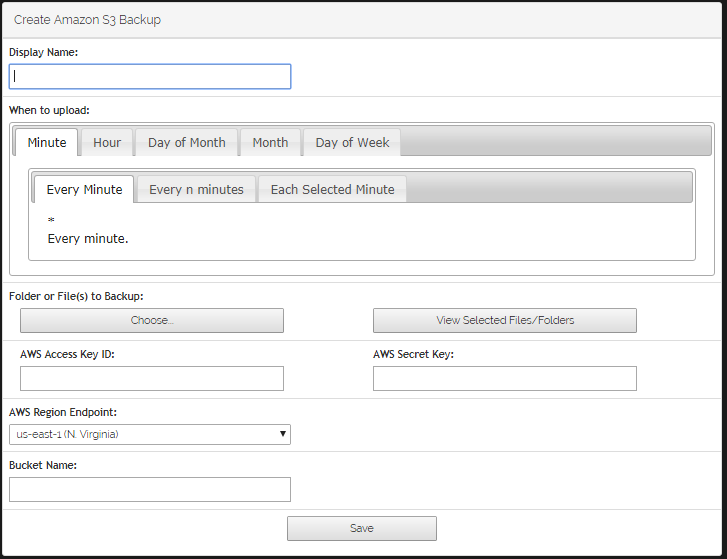The image size is (727, 559).
Task: Click the asterisk cron expression text
Action: (51, 220)
